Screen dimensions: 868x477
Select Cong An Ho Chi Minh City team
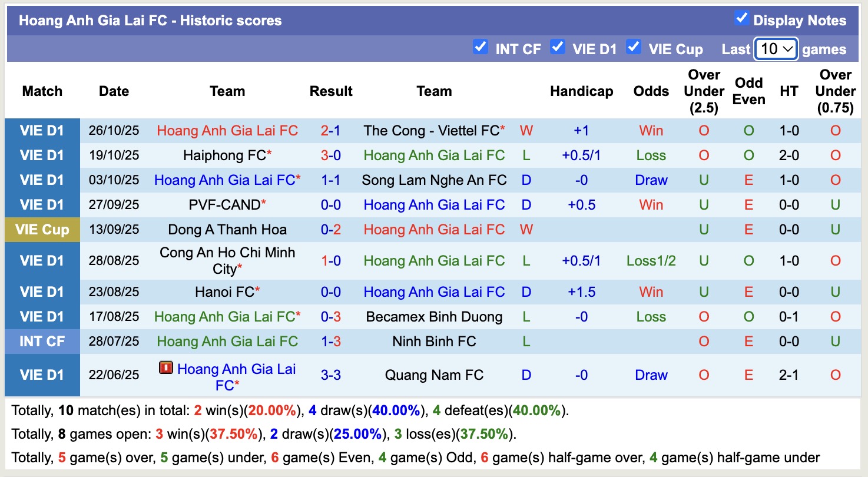[227, 260]
